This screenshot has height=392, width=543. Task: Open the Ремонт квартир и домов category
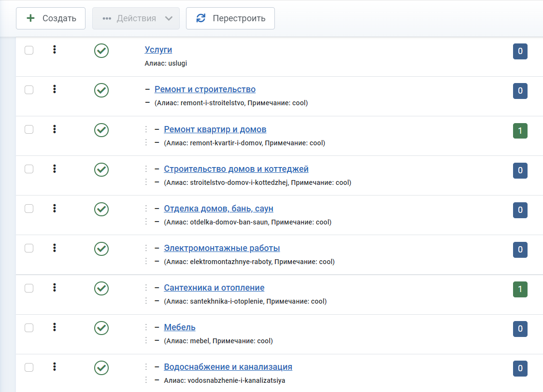point(215,129)
